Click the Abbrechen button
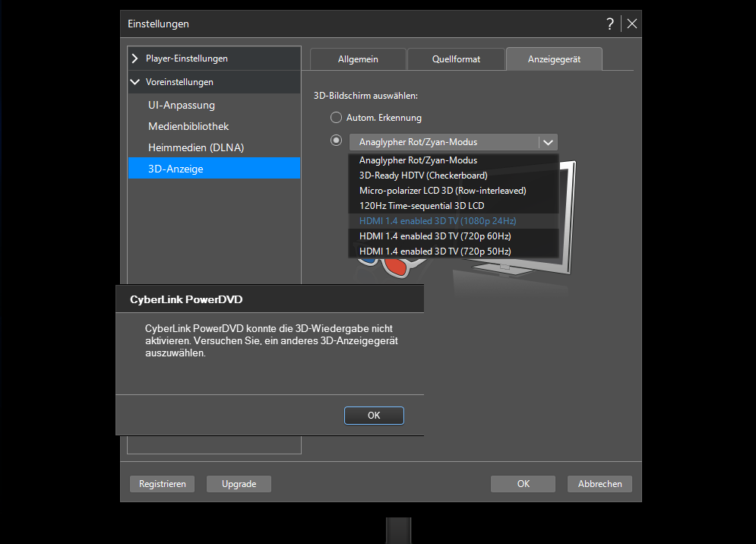 point(599,484)
